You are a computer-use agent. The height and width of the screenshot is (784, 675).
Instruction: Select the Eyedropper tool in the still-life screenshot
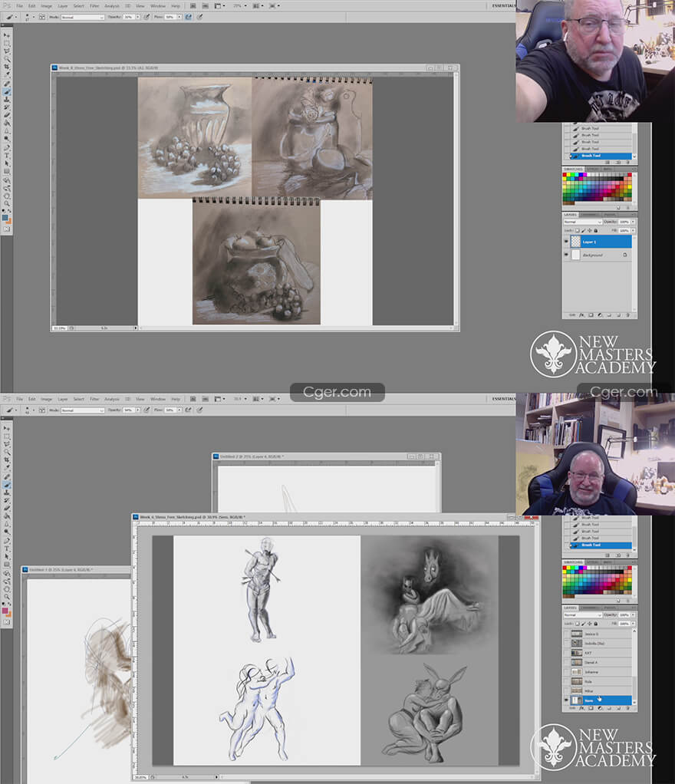tap(6, 74)
